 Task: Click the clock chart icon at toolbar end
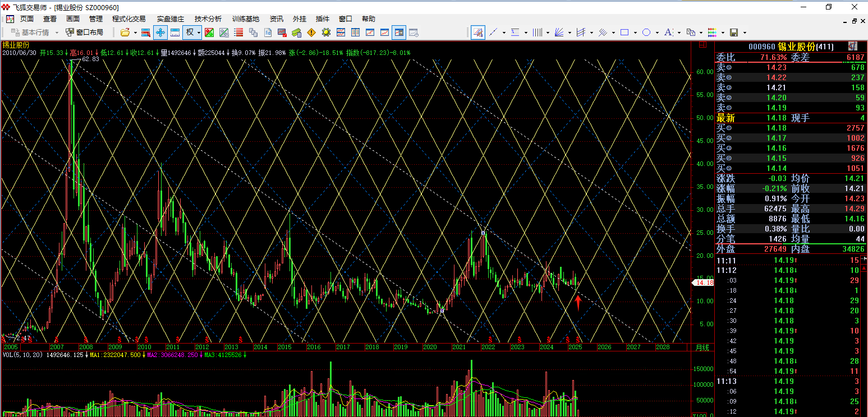click(414, 33)
